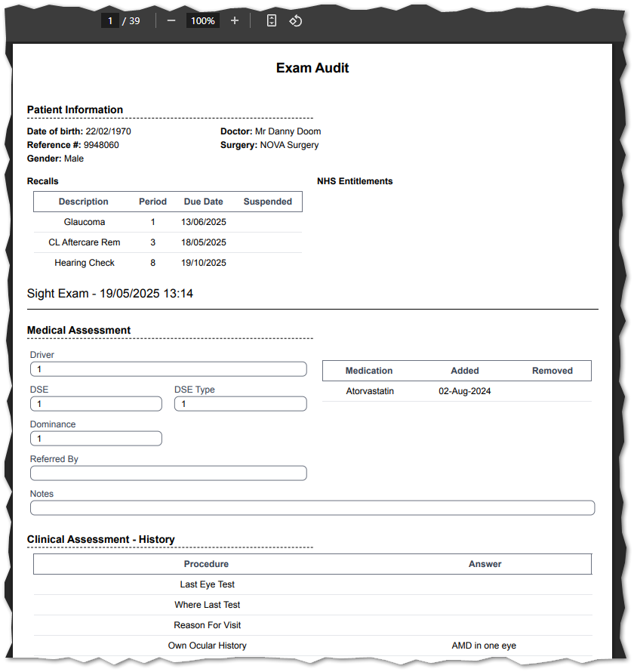This screenshot has width=634, height=672.
Task: Click the Procedure column header
Action: 206,564
